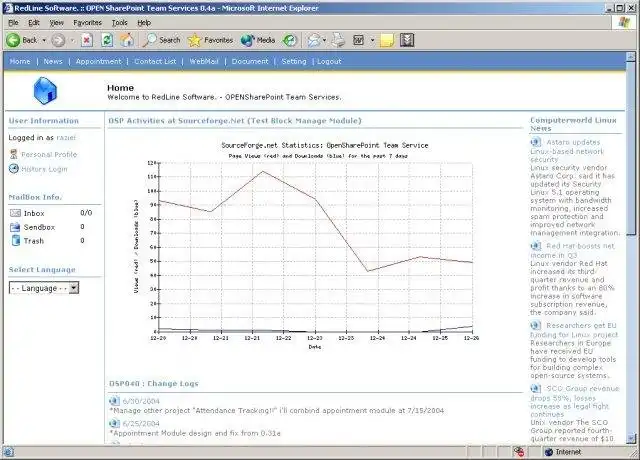Click the Sendbox folder icon
Screen dimensions: 640x460
(x=15, y=227)
